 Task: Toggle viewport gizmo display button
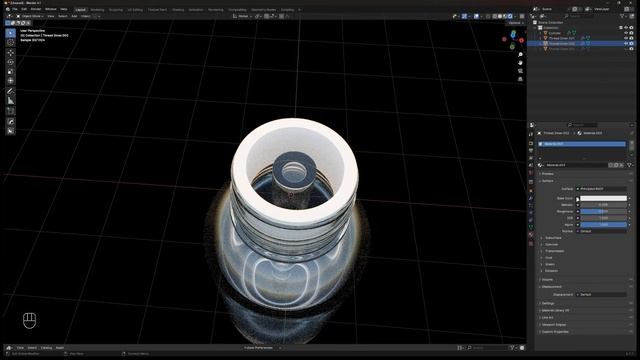pyautogui.click(x=464, y=16)
